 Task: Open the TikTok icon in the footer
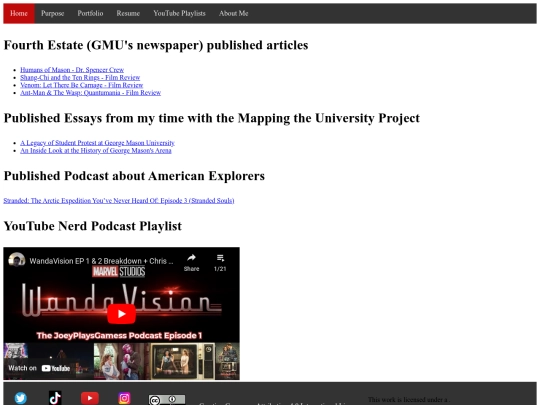(x=55, y=398)
